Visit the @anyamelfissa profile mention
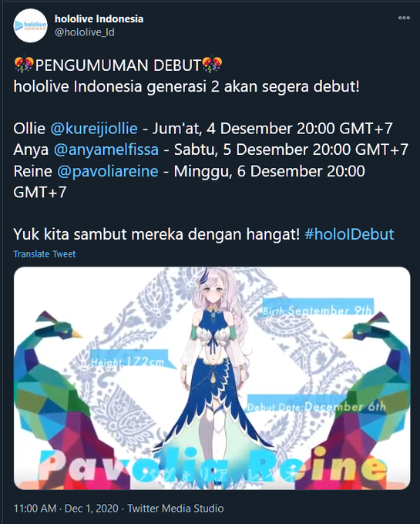This screenshot has height=524, width=420. click(106, 149)
